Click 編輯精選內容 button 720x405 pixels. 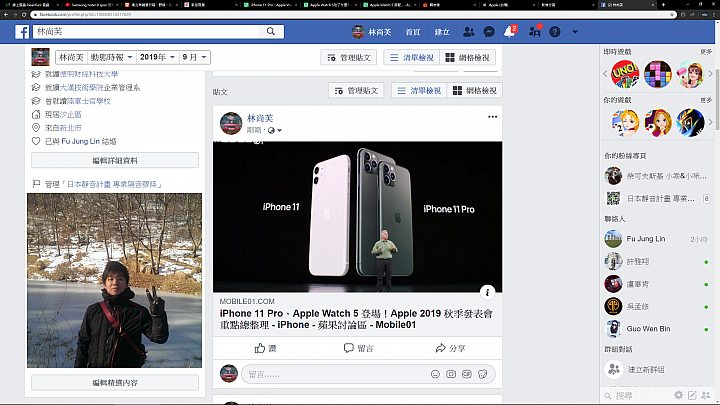pos(115,382)
